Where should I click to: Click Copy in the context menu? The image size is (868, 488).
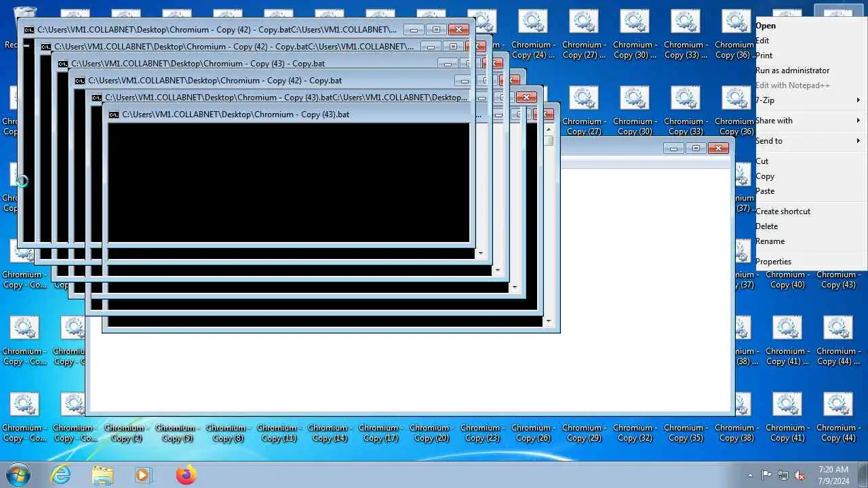click(x=765, y=176)
